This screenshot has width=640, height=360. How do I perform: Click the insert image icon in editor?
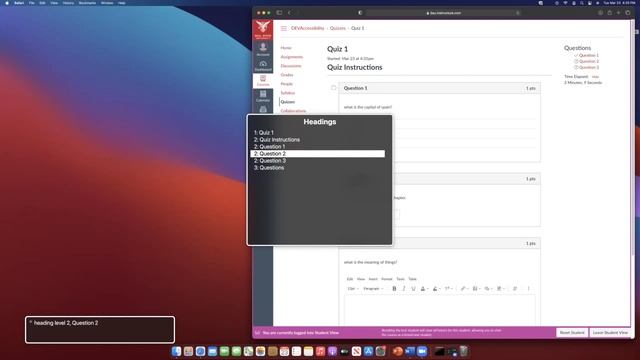475,289
